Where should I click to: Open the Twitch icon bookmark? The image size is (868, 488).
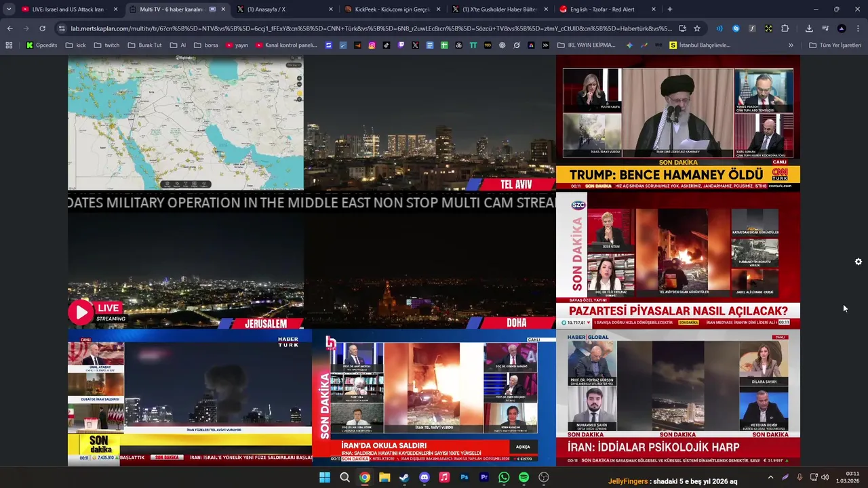pos(401,45)
